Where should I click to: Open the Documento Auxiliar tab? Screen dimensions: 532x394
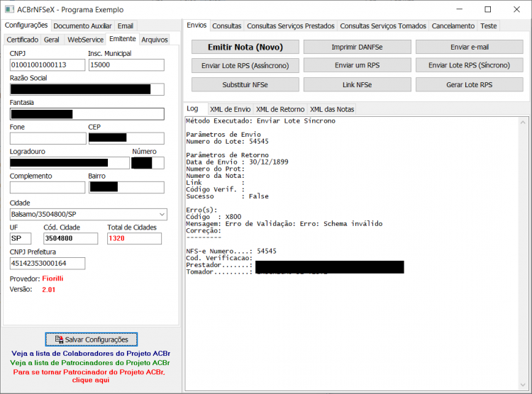82,26
